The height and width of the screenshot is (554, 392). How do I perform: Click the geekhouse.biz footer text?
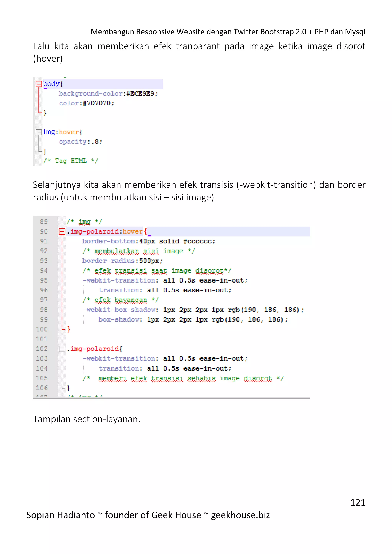coord(240,515)
